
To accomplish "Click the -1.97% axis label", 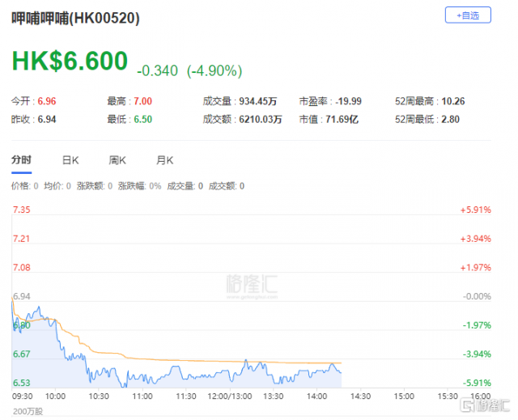I will click(x=477, y=325).
